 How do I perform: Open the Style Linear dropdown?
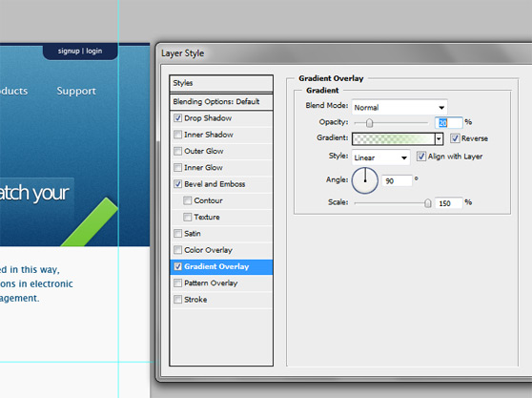click(x=380, y=157)
